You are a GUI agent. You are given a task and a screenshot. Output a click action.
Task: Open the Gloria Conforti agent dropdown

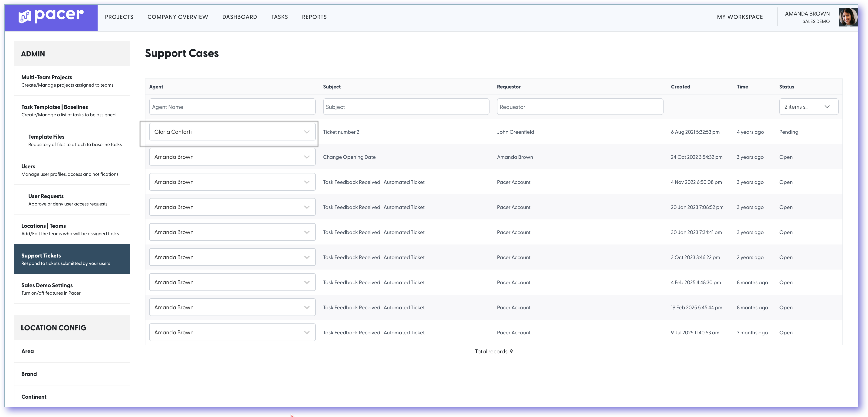click(x=232, y=132)
